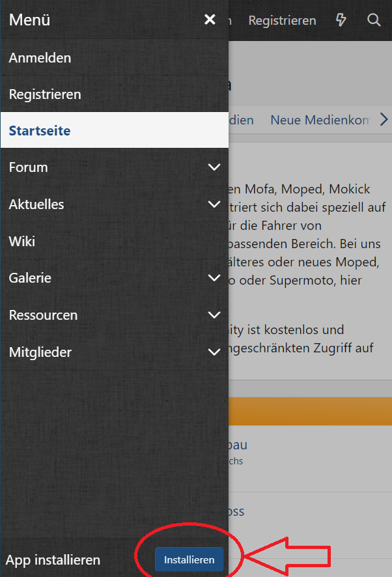
Task: Expand the Galerie submenu chevron
Action: point(214,278)
